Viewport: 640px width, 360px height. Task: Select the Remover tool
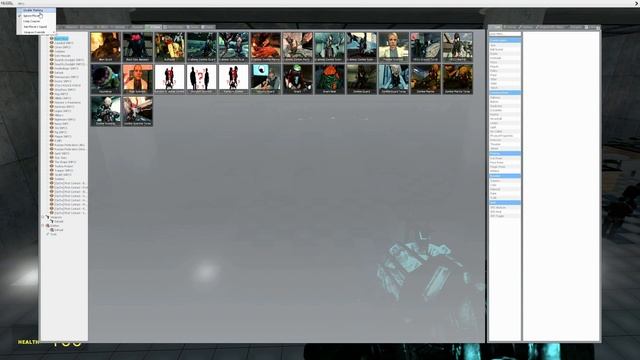(x=505, y=140)
